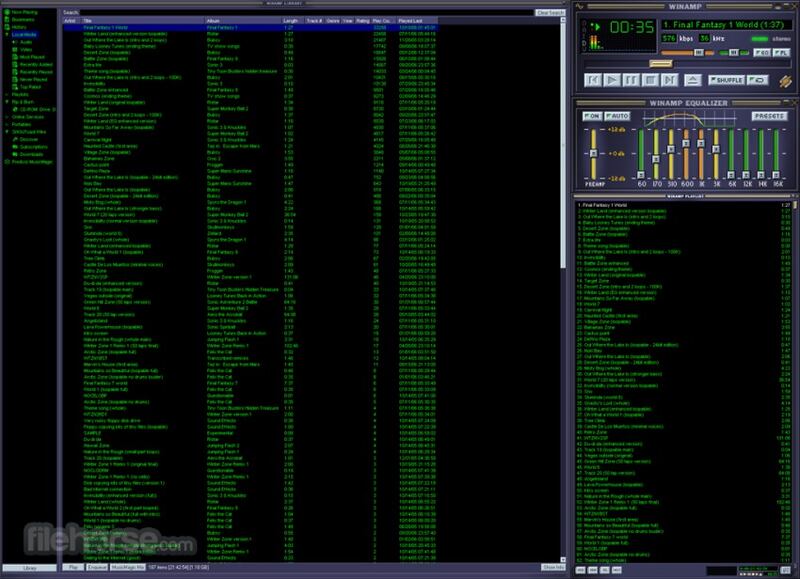Skip to the next track

(670, 79)
